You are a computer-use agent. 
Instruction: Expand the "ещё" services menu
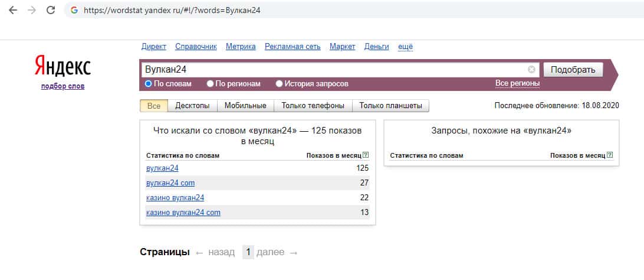(x=406, y=47)
